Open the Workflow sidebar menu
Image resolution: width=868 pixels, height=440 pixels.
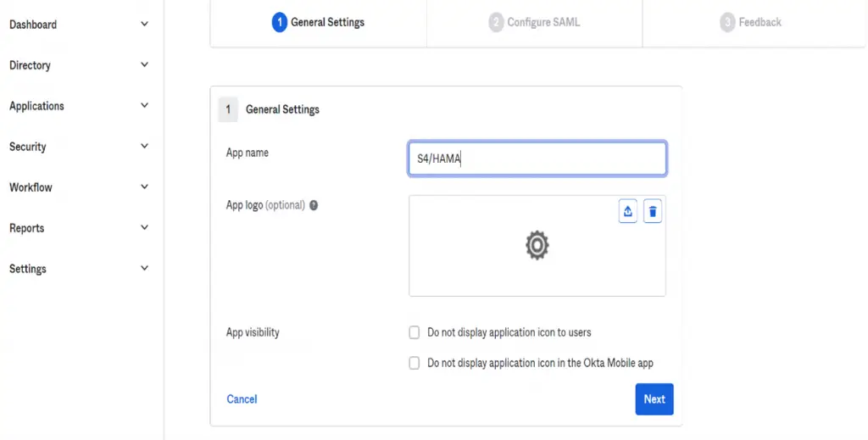(x=79, y=187)
